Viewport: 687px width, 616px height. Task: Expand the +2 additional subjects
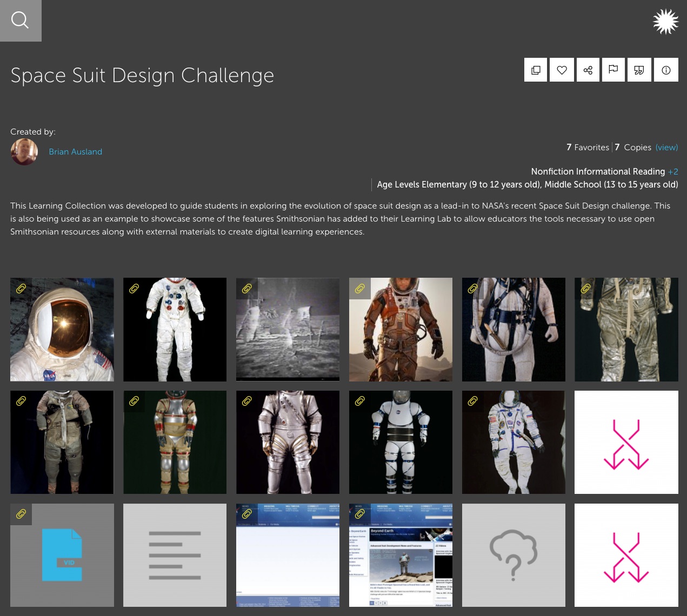pos(673,171)
